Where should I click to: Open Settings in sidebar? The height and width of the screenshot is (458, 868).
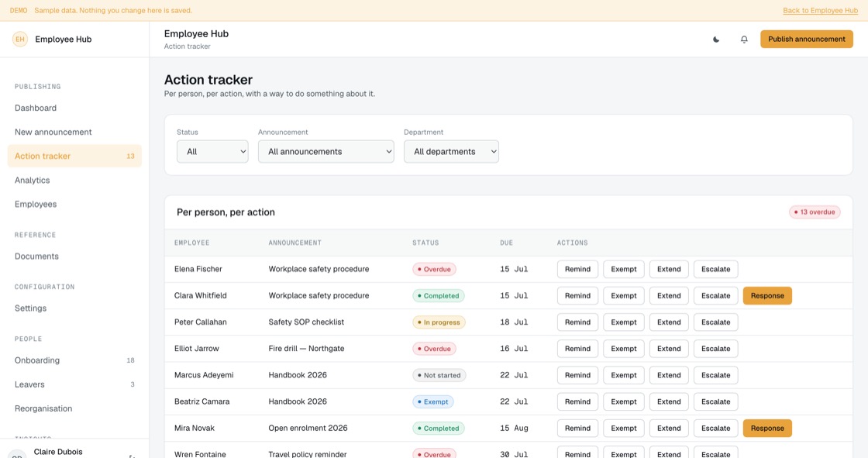click(x=74, y=308)
